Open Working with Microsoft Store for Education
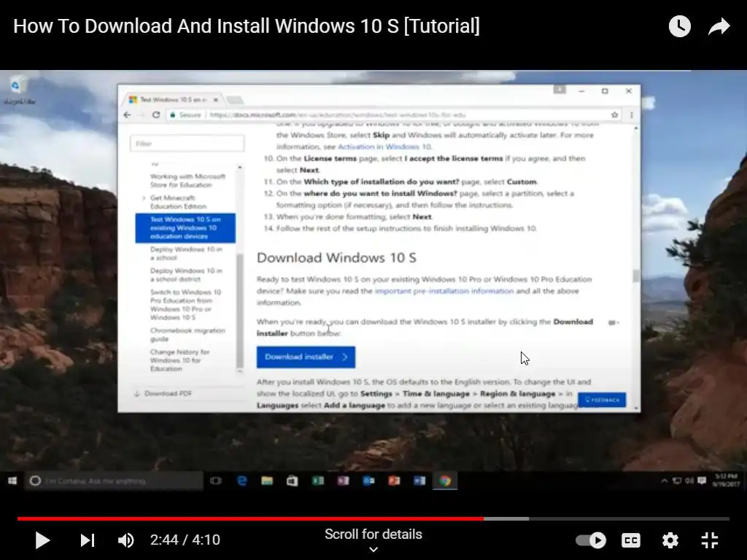 click(187, 181)
